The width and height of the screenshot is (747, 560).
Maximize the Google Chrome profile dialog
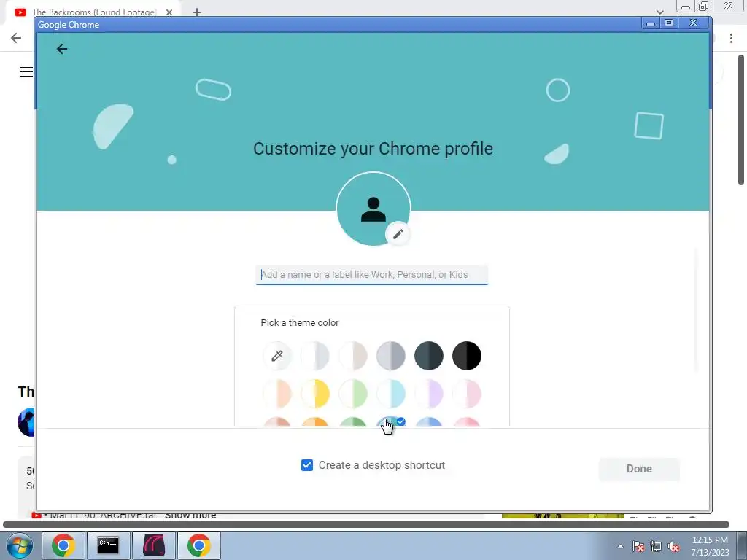pyautogui.click(x=669, y=23)
